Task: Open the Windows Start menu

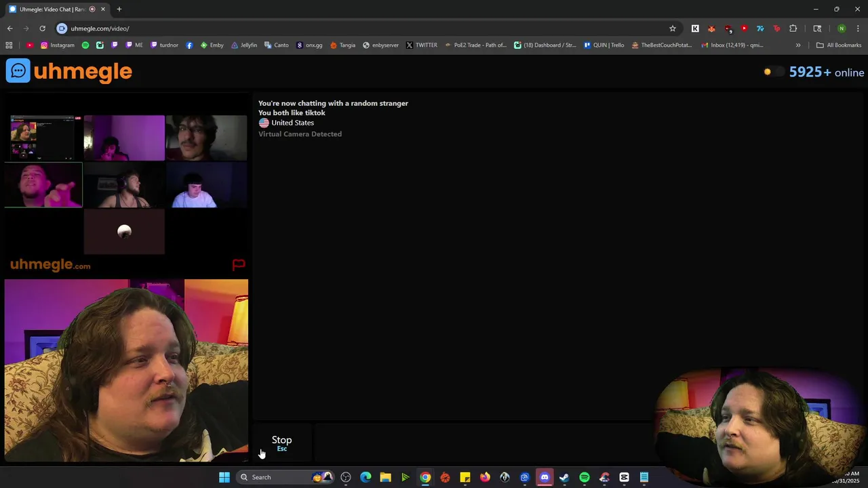Action: click(224, 477)
